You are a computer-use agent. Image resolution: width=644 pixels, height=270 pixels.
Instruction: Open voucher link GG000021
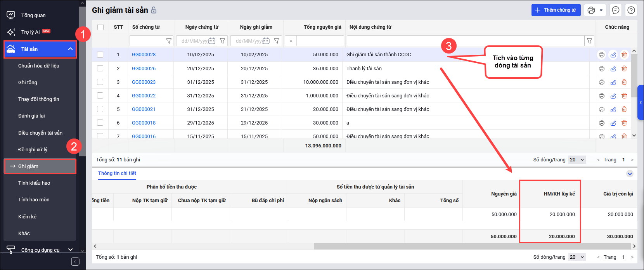click(x=144, y=109)
